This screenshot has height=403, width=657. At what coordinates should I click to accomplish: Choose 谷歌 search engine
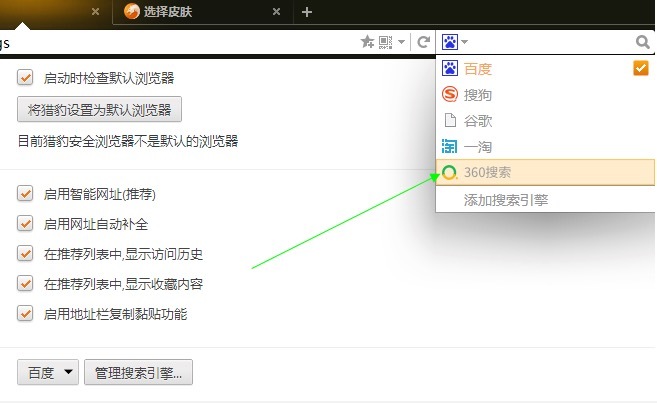pos(545,121)
